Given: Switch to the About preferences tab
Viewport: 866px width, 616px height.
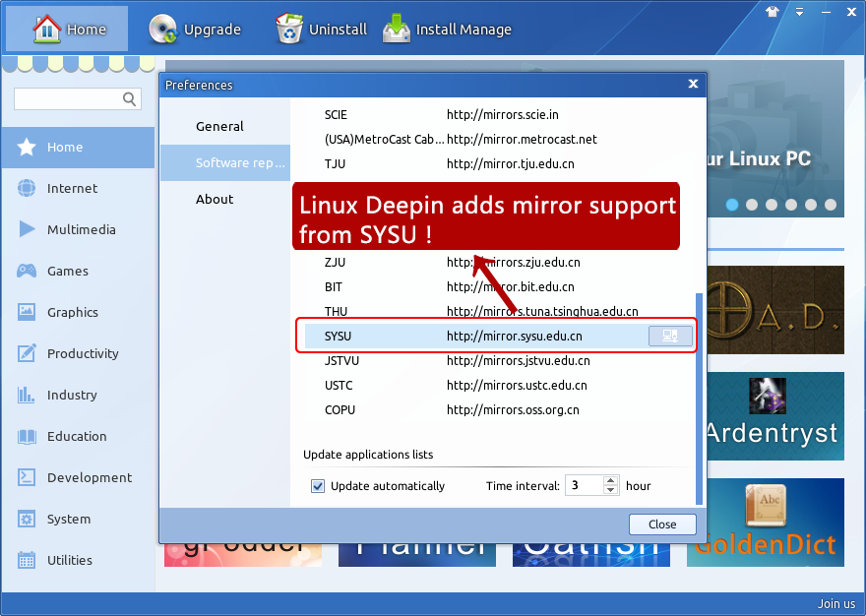Looking at the screenshot, I should [x=225, y=200].
